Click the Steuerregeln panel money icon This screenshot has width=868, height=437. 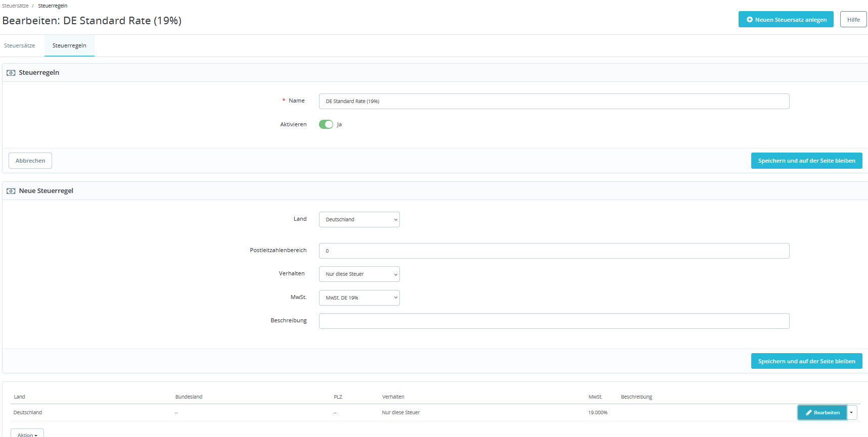(11, 73)
